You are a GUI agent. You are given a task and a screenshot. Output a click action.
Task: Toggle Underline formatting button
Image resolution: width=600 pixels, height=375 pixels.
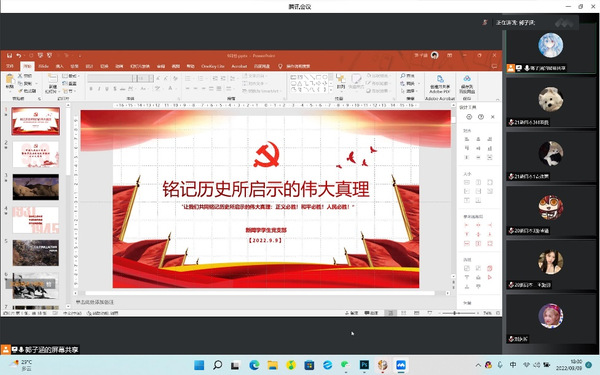[107, 89]
